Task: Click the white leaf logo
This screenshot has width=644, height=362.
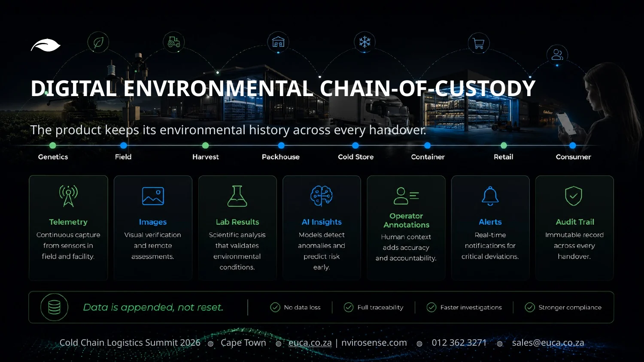Action: pyautogui.click(x=46, y=45)
